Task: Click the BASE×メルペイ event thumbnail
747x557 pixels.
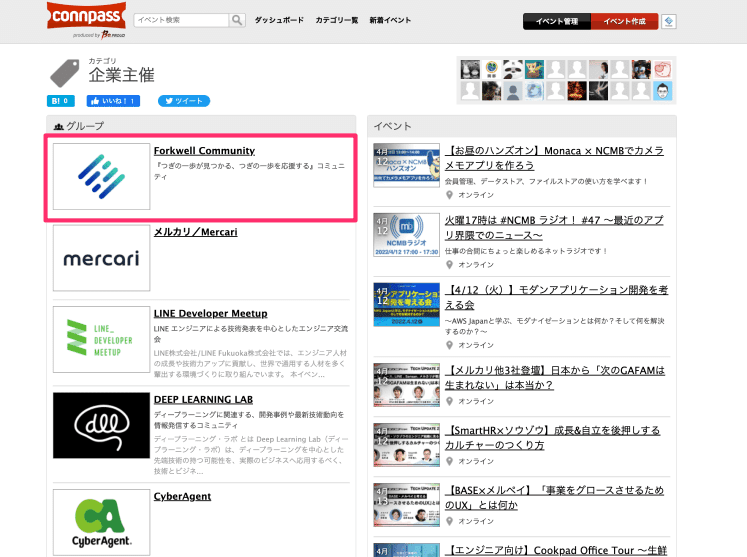Action: (x=406, y=505)
